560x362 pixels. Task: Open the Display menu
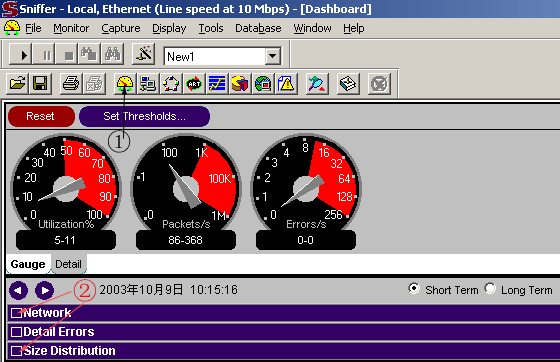click(169, 28)
